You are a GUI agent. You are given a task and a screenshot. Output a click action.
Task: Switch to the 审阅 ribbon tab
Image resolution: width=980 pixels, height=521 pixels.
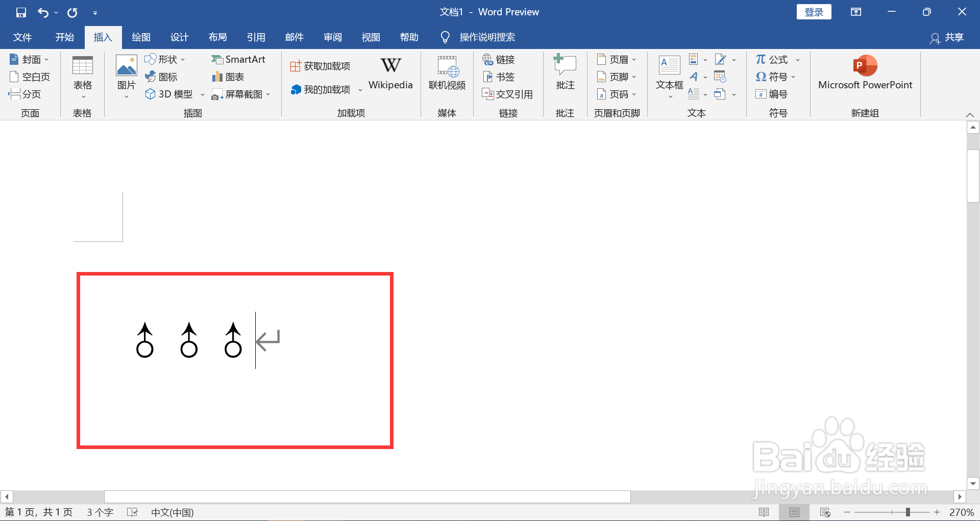332,37
